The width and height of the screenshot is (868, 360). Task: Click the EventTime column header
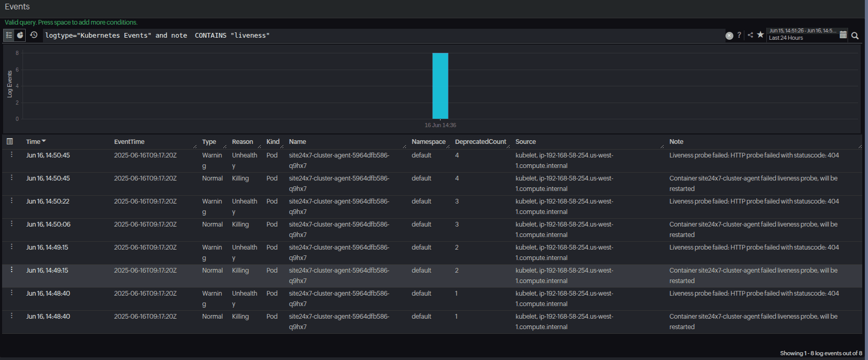coord(129,142)
